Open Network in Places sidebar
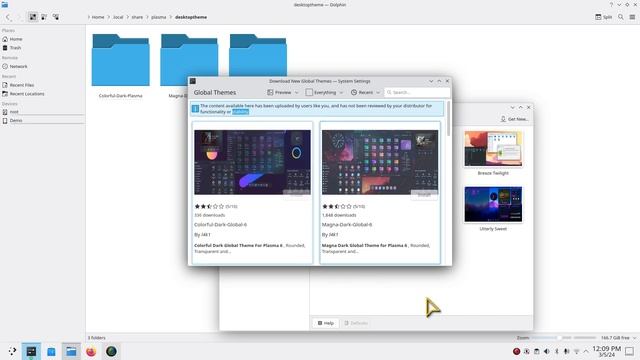Image resolution: width=640 pixels, height=360 pixels. pos(42,66)
